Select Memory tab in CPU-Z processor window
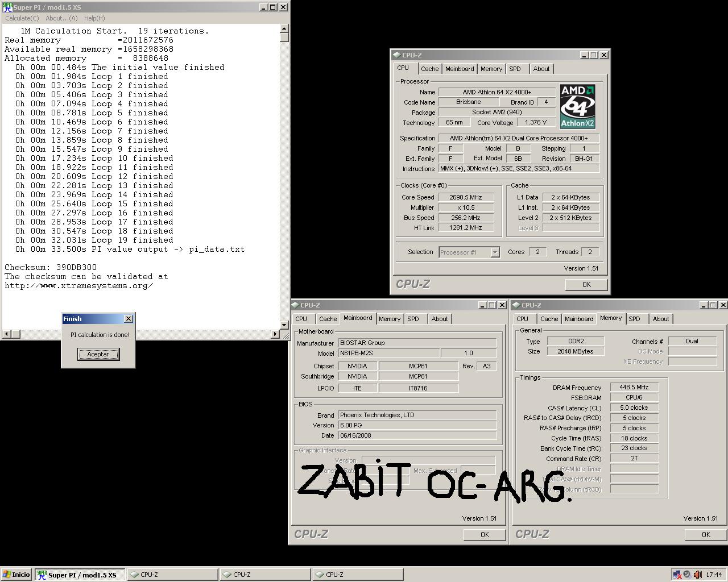728x582 pixels. click(491, 69)
